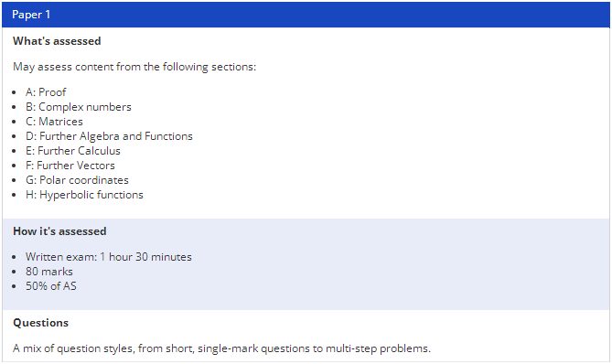Select the What's assessed heading

pyautogui.click(x=57, y=41)
